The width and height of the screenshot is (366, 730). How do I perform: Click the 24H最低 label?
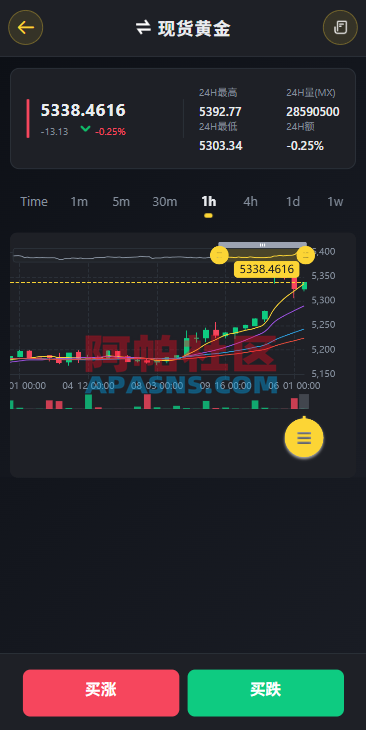point(218,127)
